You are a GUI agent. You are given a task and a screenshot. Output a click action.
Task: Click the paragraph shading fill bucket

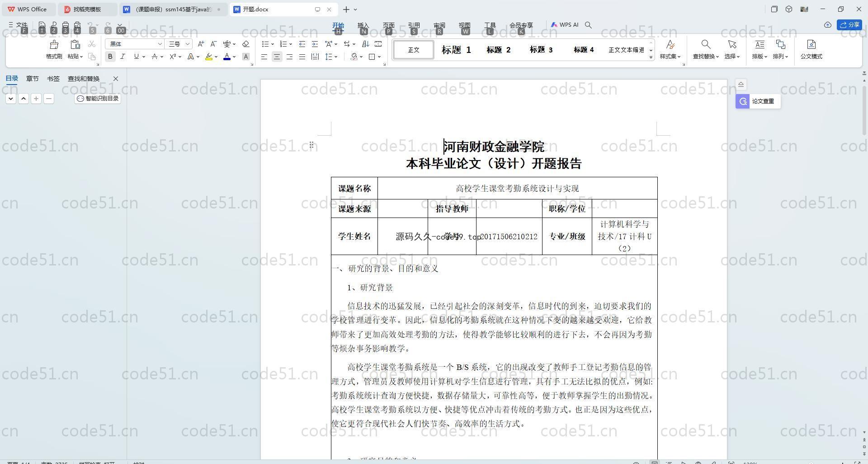(x=354, y=57)
